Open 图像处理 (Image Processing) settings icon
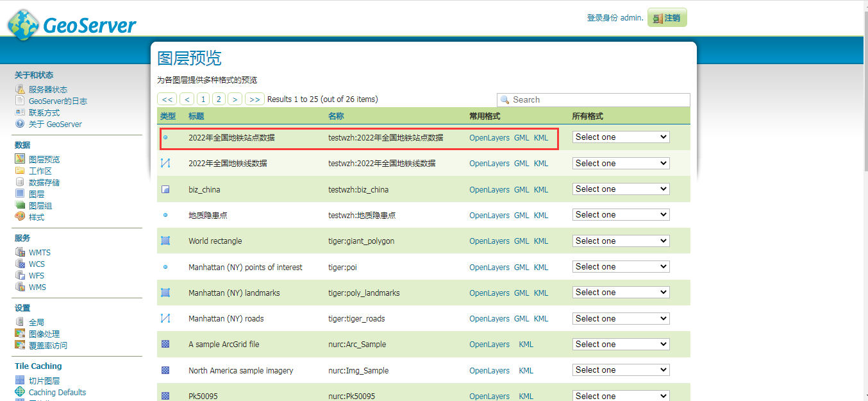 20,333
